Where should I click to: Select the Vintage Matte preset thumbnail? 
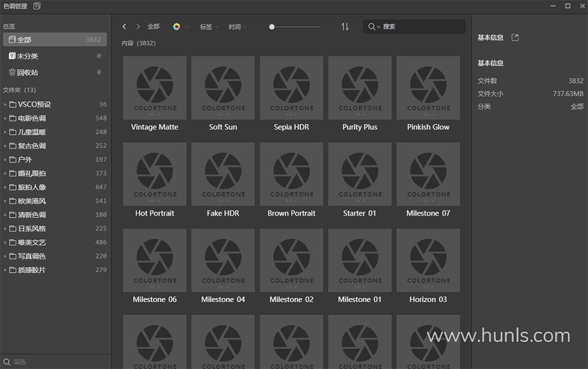154,88
